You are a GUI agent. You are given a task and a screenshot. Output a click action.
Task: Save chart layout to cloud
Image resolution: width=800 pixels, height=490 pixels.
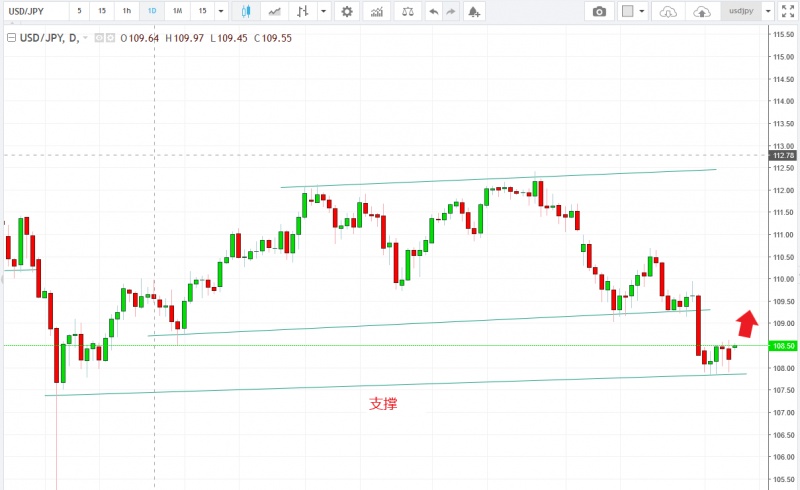[702, 11]
